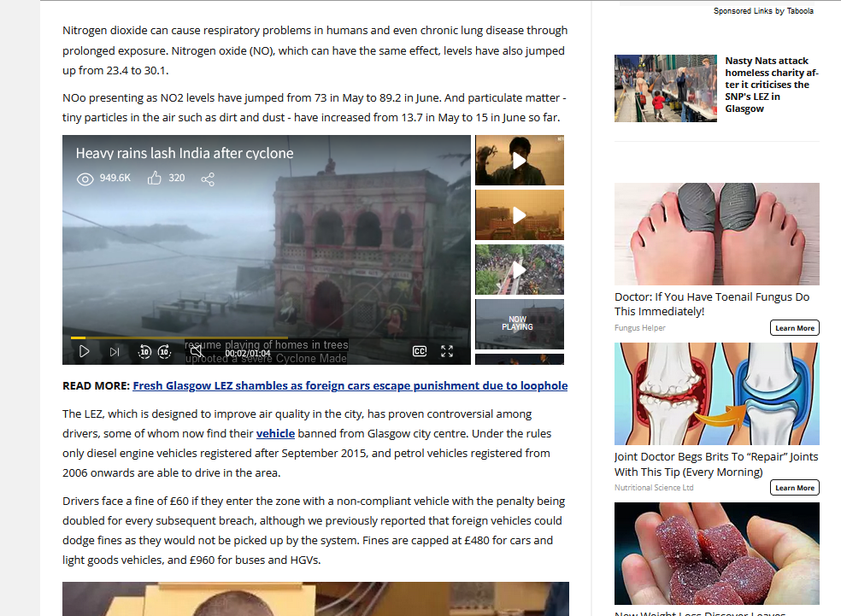The width and height of the screenshot is (841, 616).
Task: Click Learn More for Fungus Helper
Action: pos(794,328)
